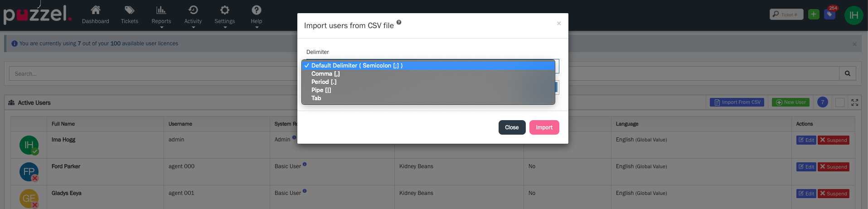Screen dimensions: 868x209
Task: Open the tag notifications with 254 badge
Action: 829,15
